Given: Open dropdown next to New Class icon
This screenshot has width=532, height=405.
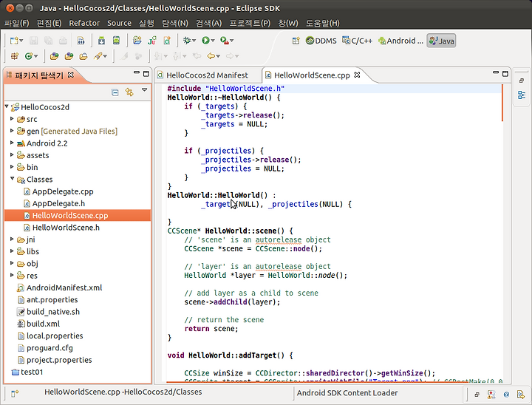Looking at the screenshot, I should coord(36,56).
